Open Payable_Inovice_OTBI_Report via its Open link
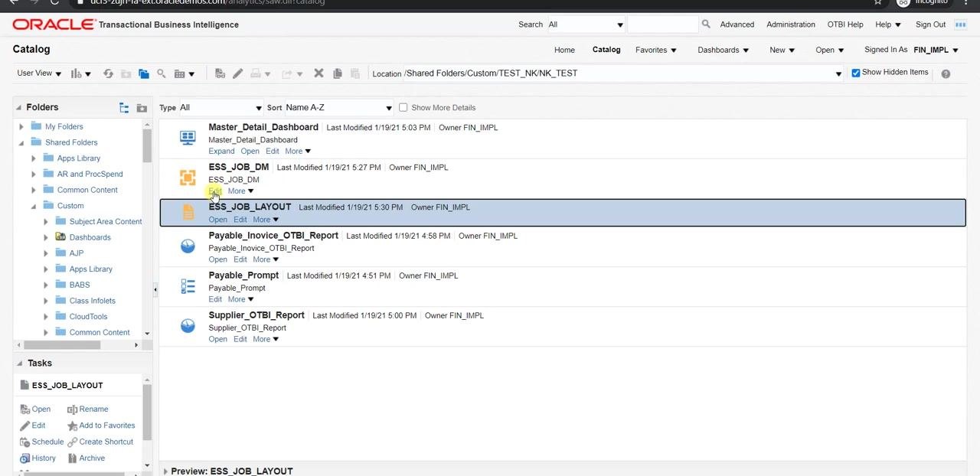Image resolution: width=980 pixels, height=476 pixels. coord(217,259)
